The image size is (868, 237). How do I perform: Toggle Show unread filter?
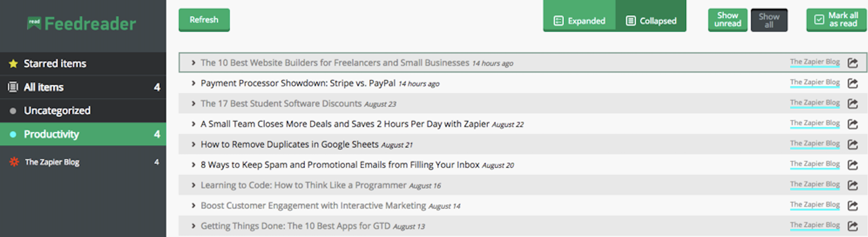(727, 20)
